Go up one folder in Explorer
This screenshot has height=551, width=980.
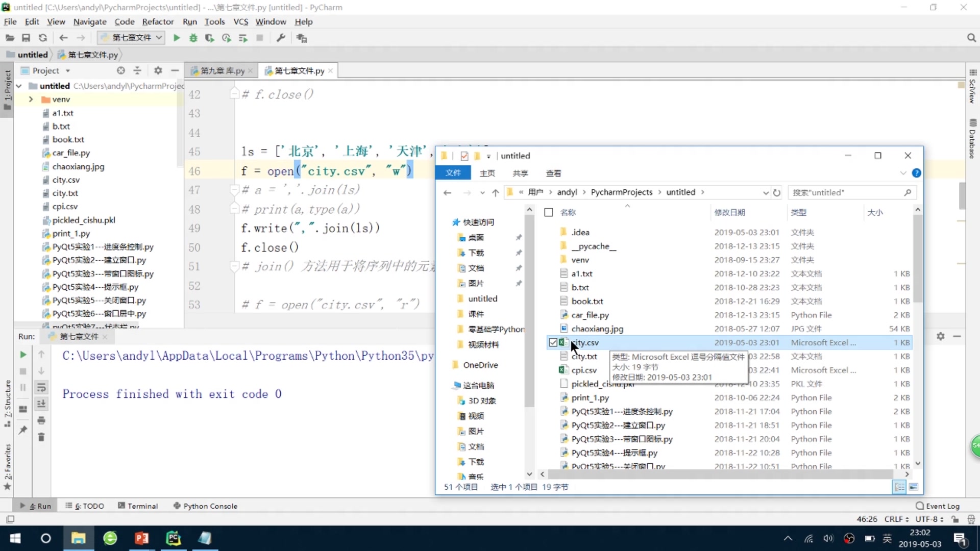pyautogui.click(x=495, y=192)
